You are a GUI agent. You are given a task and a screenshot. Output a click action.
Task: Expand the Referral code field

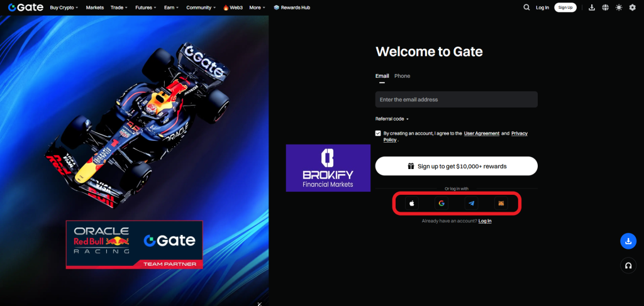(392, 119)
